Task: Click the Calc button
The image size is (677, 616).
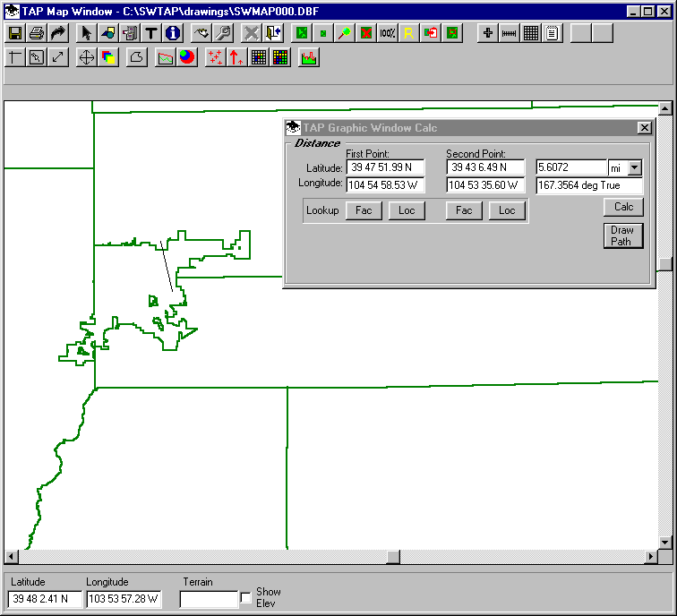Action: click(x=623, y=207)
